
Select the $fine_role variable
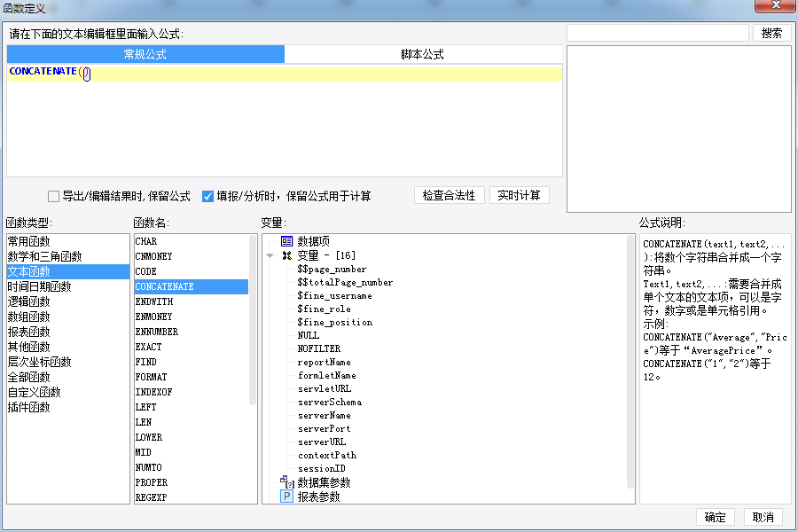325,309
